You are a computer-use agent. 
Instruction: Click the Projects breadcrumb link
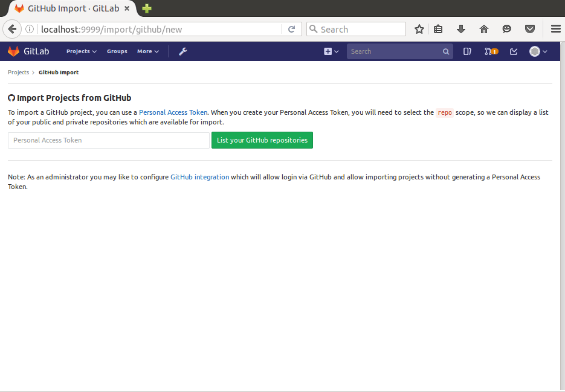tap(18, 72)
